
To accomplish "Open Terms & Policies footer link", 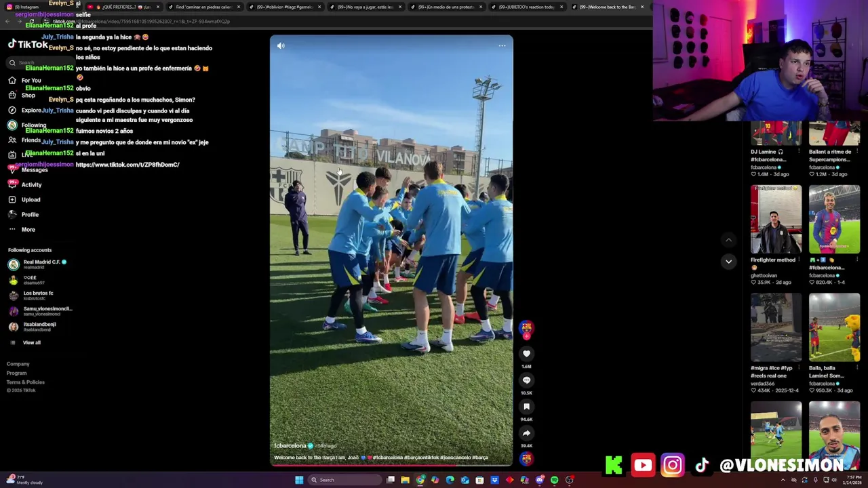I will pyautogui.click(x=26, y=382).
